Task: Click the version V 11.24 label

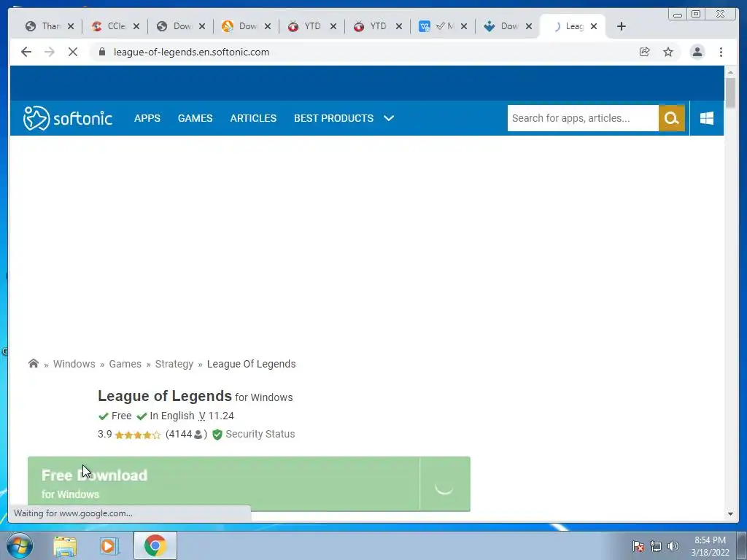Action: pyautogui.click(x=216, y=416)
